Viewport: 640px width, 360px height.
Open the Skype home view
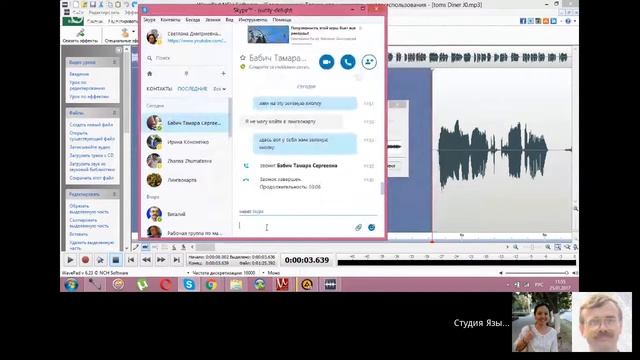pos(150,74)
